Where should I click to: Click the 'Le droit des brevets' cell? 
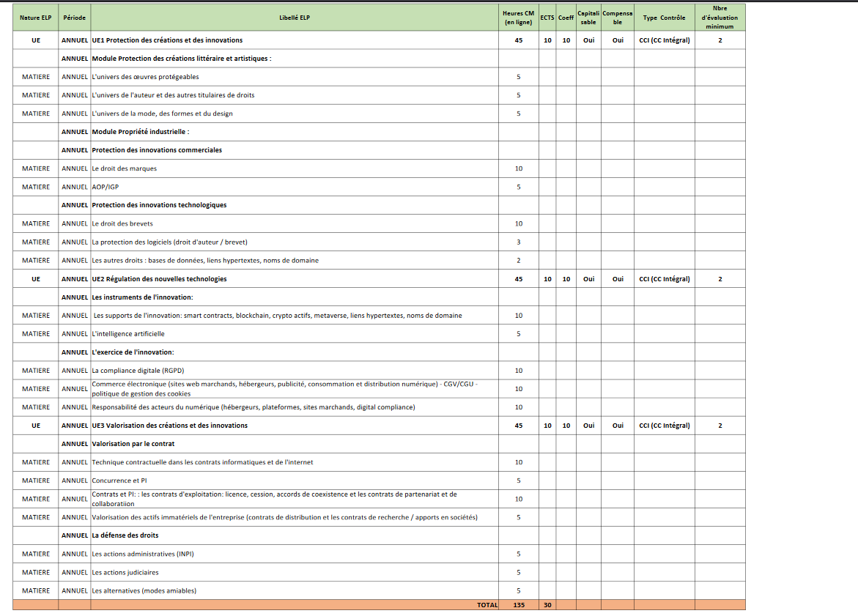point(122,223)
